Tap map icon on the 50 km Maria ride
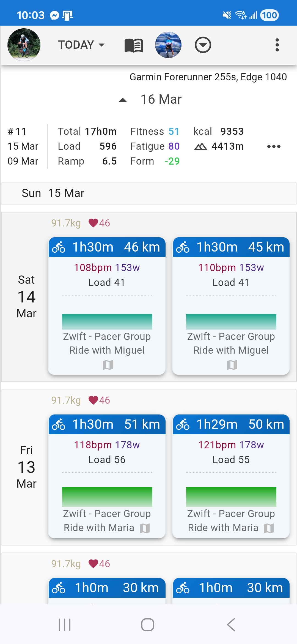Screen dimensions: 297x644 coord(269,528)
